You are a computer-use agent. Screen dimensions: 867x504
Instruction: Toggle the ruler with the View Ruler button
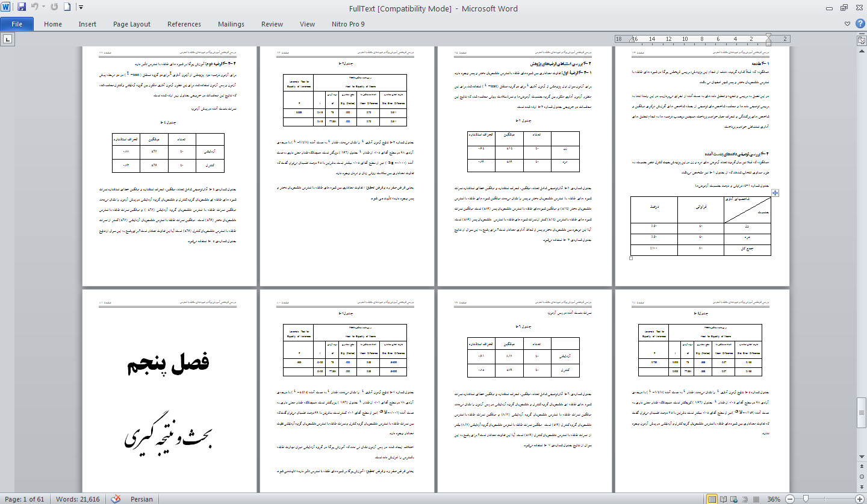pyautogui.click(x=861, y=40)
